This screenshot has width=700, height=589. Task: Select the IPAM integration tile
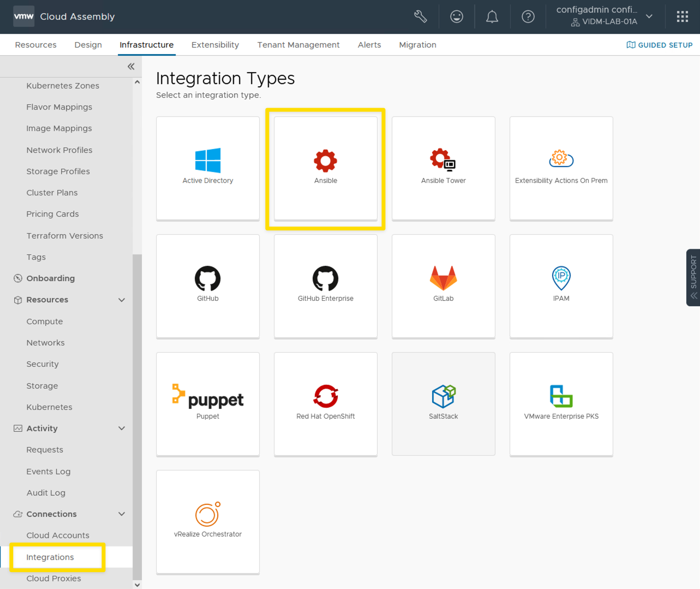click(561, 286)
